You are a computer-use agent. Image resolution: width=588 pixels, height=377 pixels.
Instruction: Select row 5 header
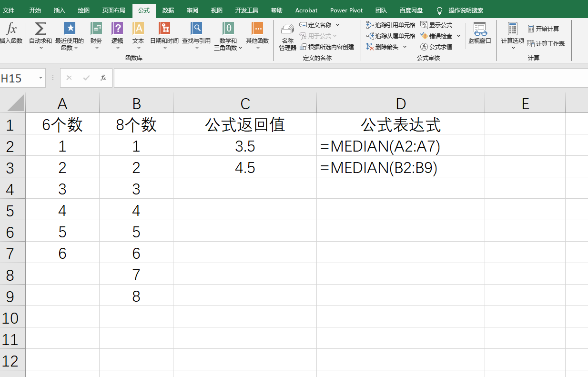13,209
